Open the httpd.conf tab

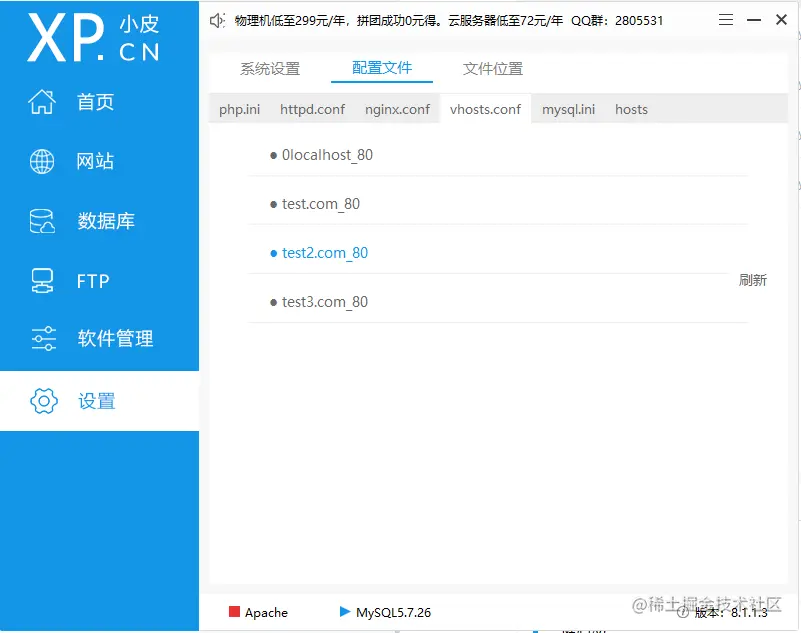click(313, 109)
